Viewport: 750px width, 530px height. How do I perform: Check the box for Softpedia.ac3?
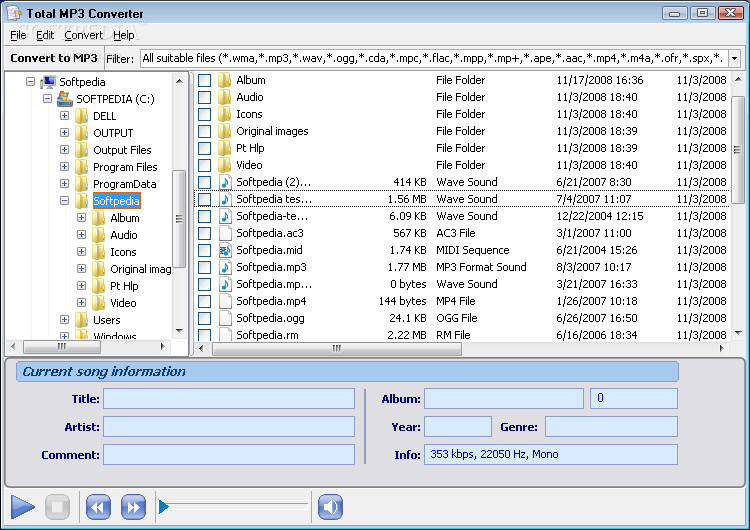tap(205, 233)
